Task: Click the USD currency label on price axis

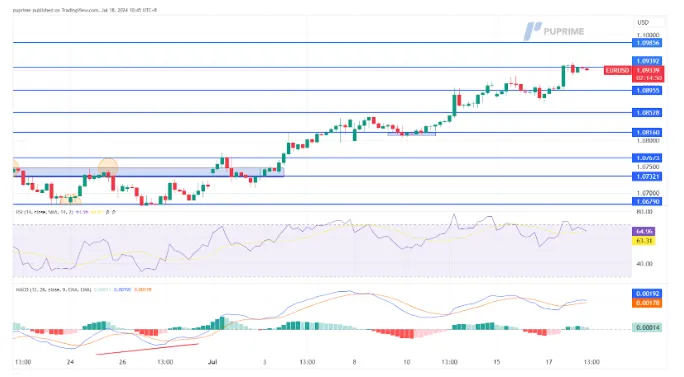Action: (x=643, y=22)
